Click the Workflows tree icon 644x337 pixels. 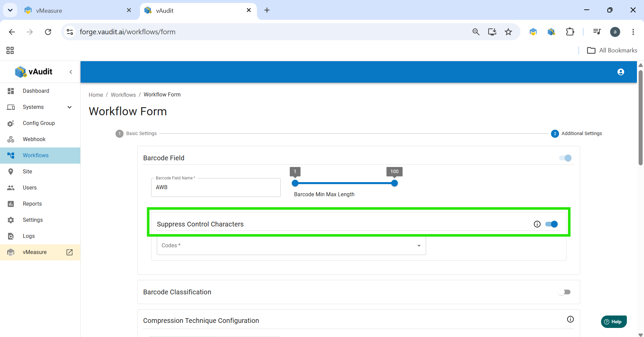[x=11, y=156]
